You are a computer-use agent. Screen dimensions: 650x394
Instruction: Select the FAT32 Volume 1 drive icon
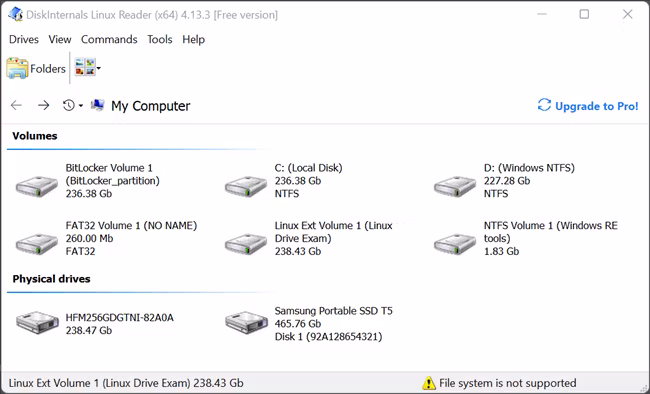[37, 244]
